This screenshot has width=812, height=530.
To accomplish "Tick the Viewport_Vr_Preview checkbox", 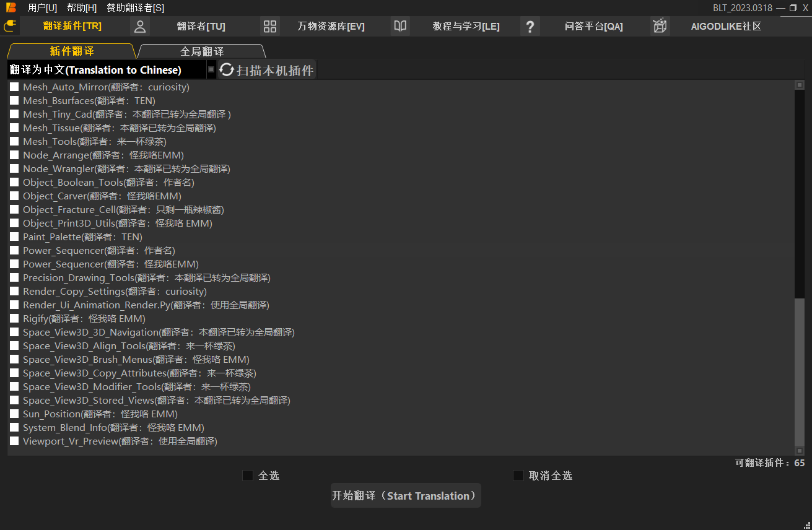I will click(14, 441).
